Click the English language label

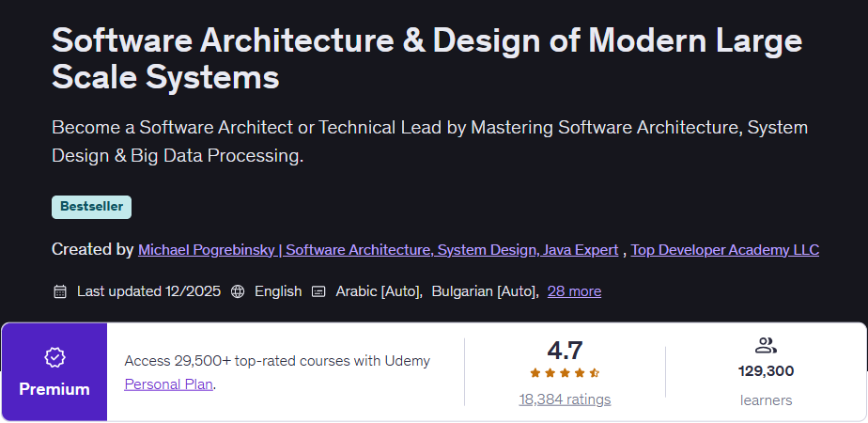click(x=278, y=291)
